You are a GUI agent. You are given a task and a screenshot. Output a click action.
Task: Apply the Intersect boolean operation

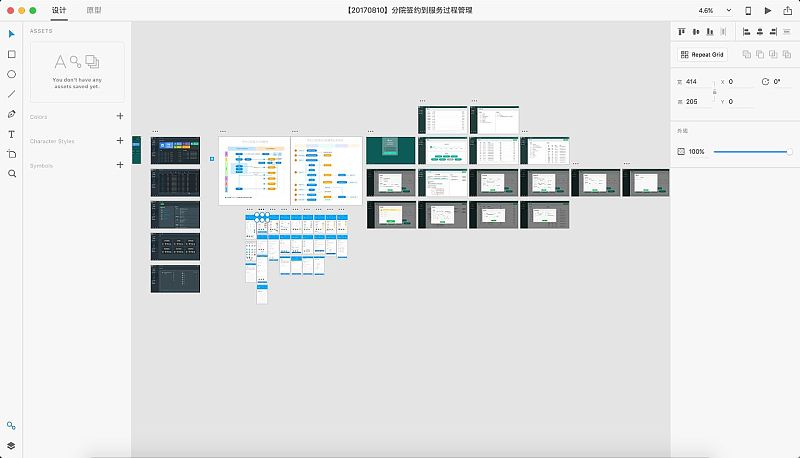click(773, 55)
